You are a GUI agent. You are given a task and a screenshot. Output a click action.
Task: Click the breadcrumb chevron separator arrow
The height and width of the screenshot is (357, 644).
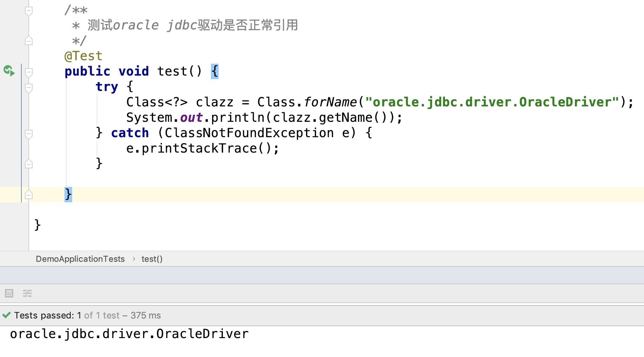(x=134, y=259)
